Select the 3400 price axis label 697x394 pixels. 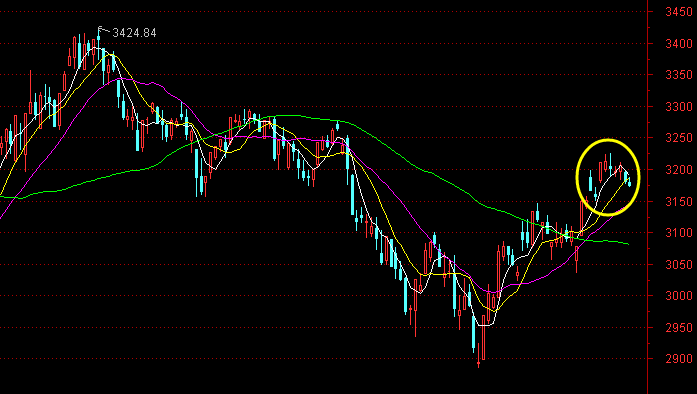coord(679,44)
